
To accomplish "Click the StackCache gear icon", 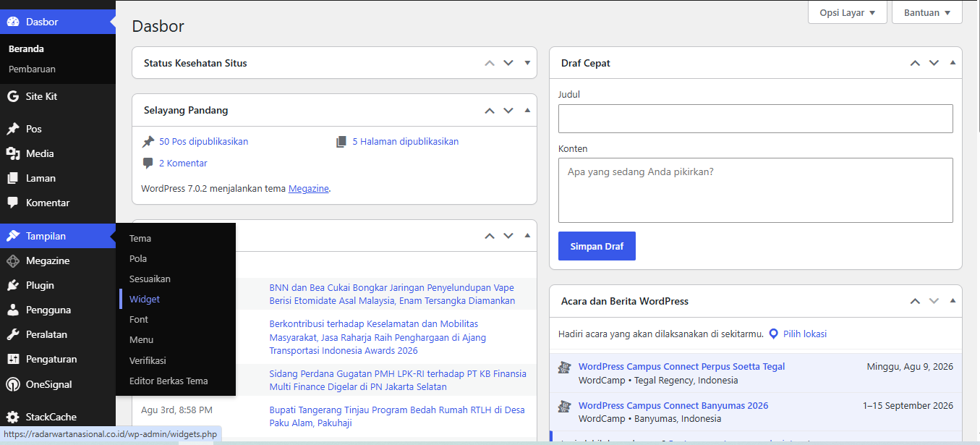I will click(x=13, y=417).
